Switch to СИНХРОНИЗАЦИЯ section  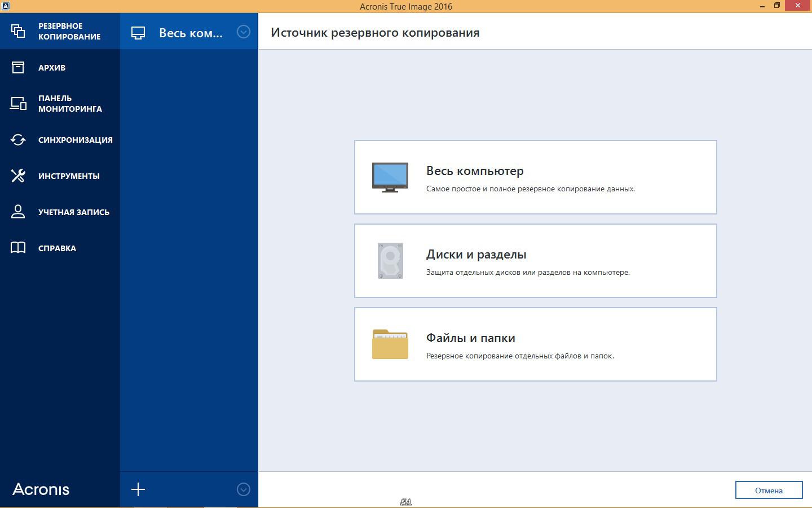click(60, 139)
